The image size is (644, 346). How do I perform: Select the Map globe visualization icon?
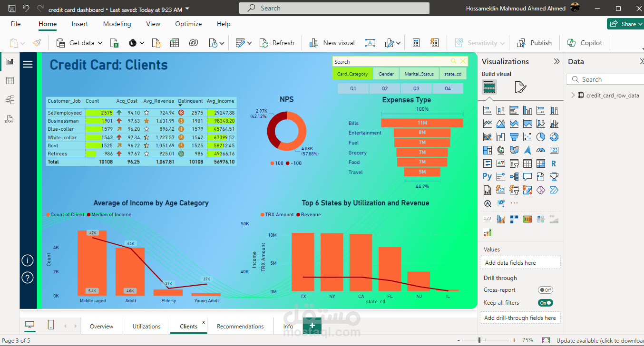pyautogui.click(x=501, y=150)
